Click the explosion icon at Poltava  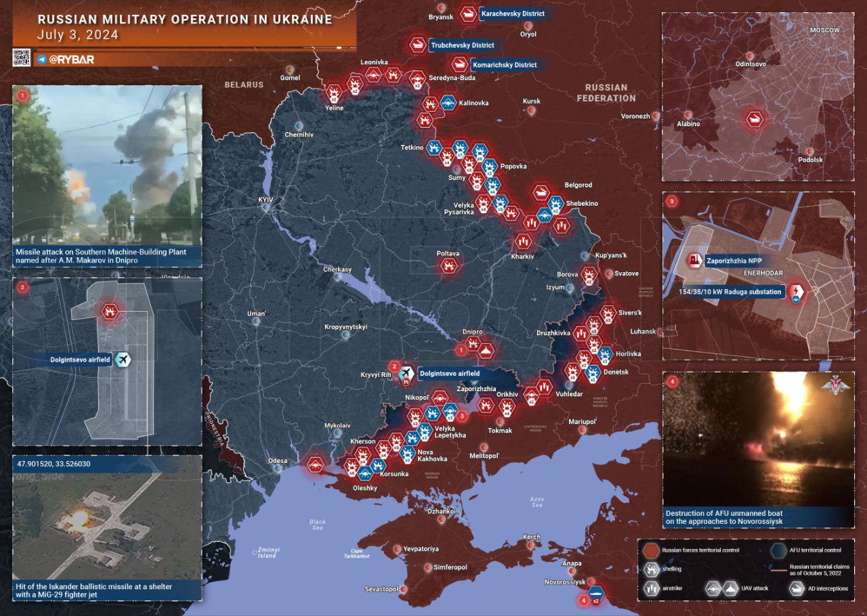tap(448, 266)
